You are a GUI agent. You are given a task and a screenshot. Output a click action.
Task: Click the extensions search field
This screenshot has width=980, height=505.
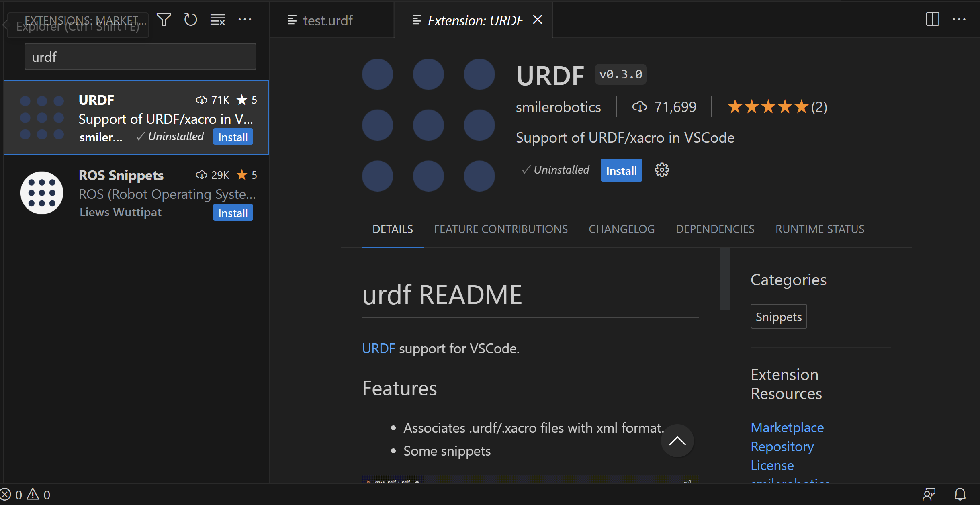140,57
